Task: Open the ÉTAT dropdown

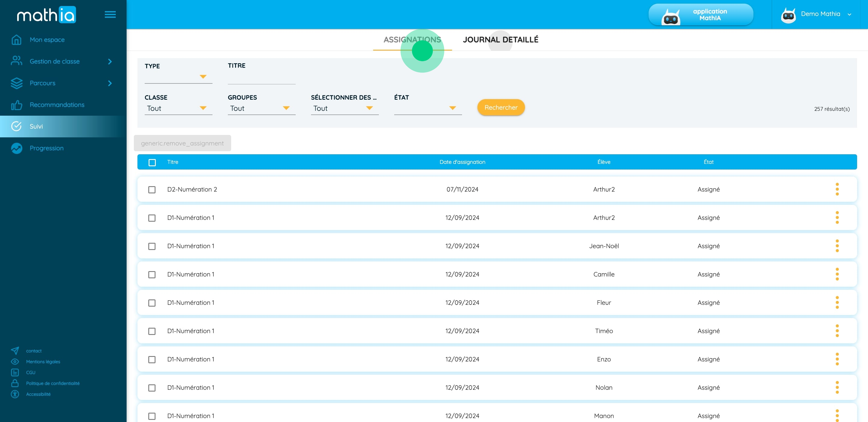Action: (427, 108)
